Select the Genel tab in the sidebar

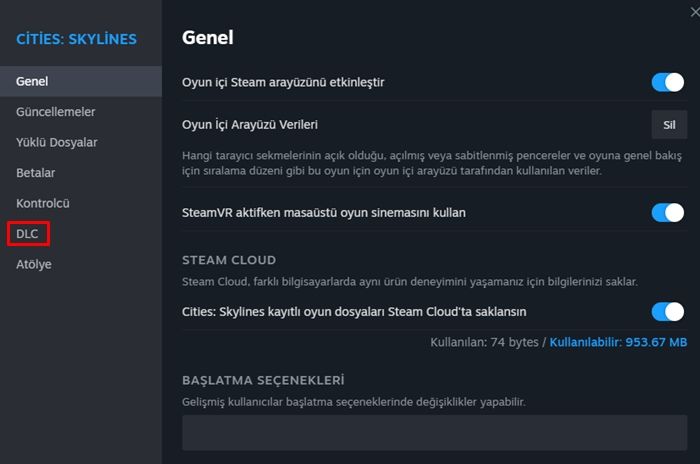(x=32, y=81)
